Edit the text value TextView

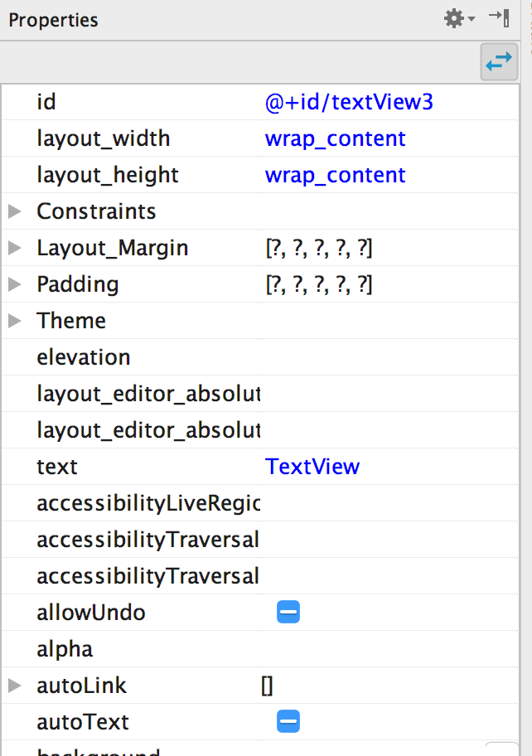click(x=312, y=467)
